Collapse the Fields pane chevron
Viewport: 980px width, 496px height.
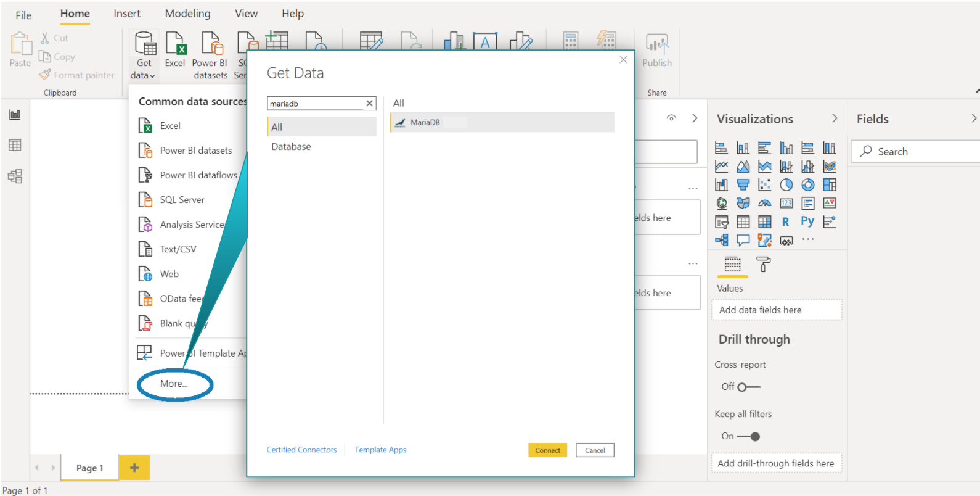tap(974, 118)
